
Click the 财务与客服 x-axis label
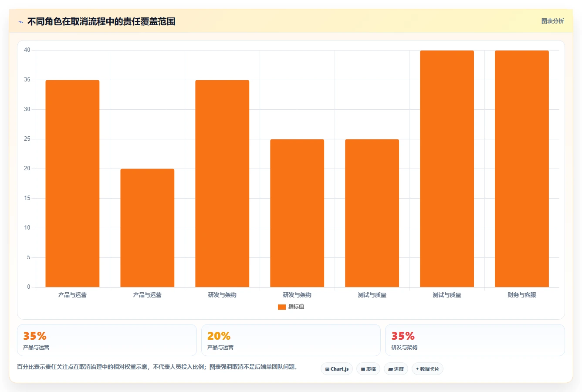[522, 295]
